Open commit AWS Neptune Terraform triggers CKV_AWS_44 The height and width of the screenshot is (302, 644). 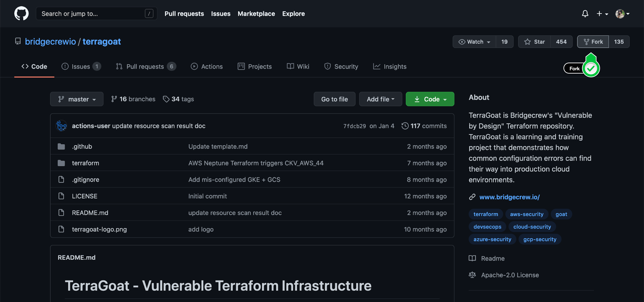pyautogui.click(x=256, y=163)
